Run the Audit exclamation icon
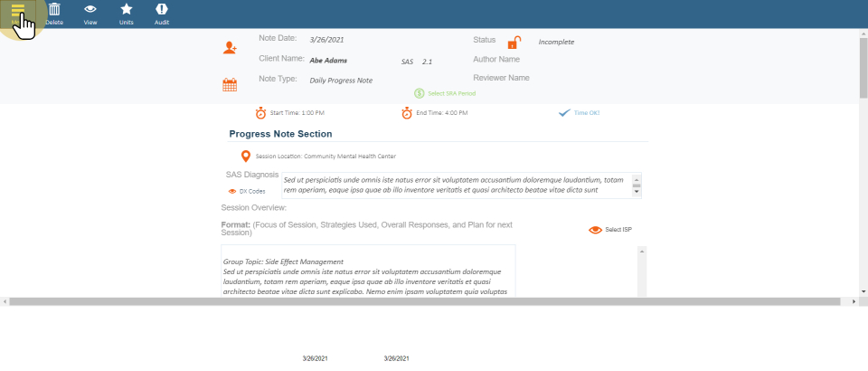Image resolution: width=868 pixels, height=371 pixels. pos(162,9)
